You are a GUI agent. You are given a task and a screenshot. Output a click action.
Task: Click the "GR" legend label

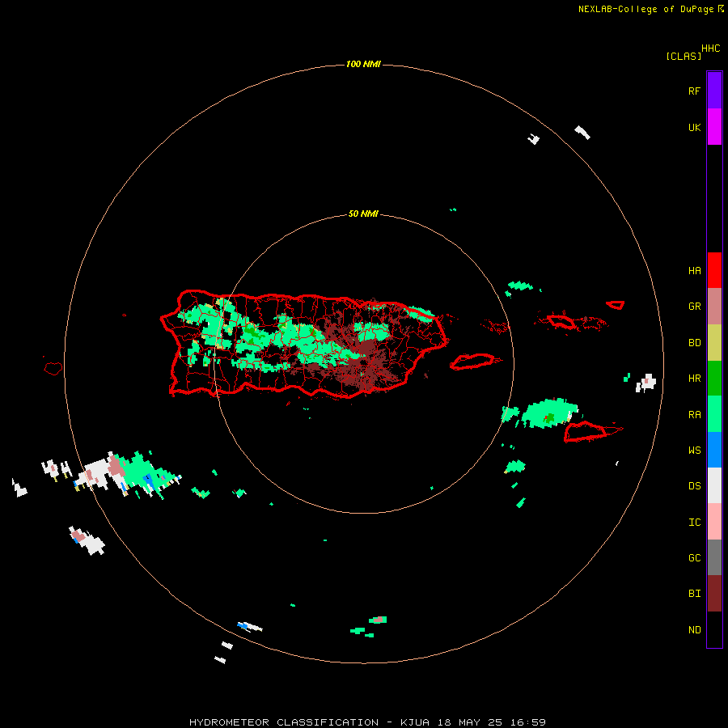694,307
